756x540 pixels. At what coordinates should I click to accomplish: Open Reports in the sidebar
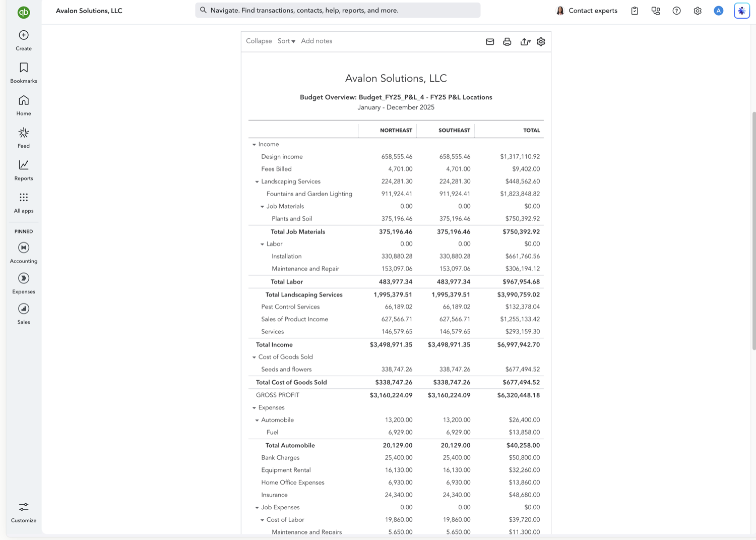(x=24, y=170)
